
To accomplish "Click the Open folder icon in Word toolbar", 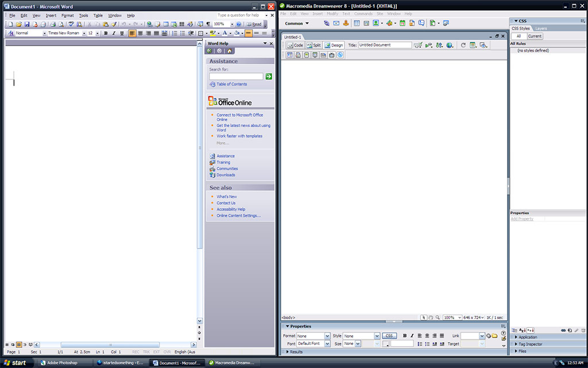I will (19, 24).
